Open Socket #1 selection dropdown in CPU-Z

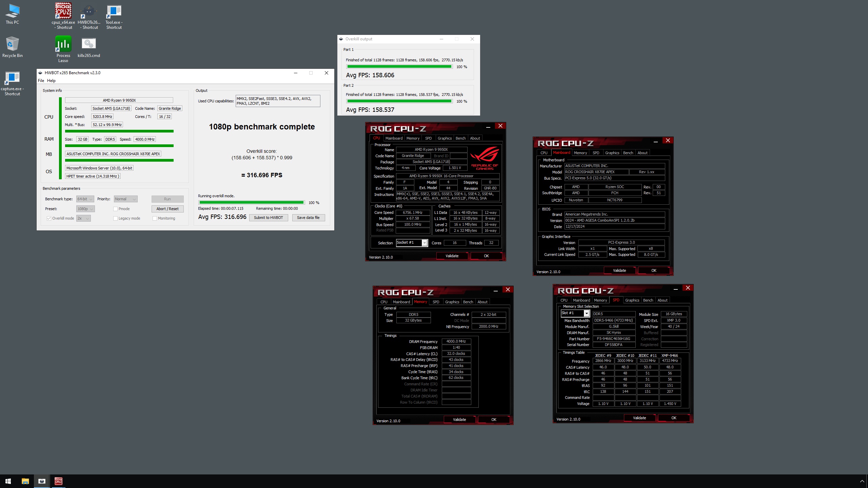click(x=412, y=243)
